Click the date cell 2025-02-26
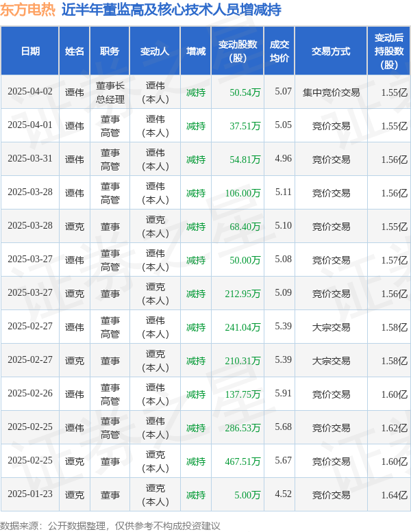The height and width of the screenshot is (532, 411). [x=30, y=394]
